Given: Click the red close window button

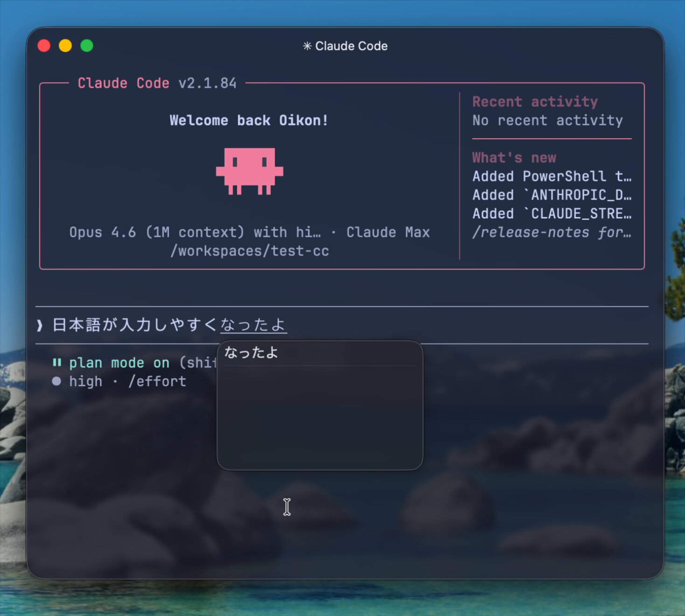Looking at the screenshot, I should pos(44,46).
